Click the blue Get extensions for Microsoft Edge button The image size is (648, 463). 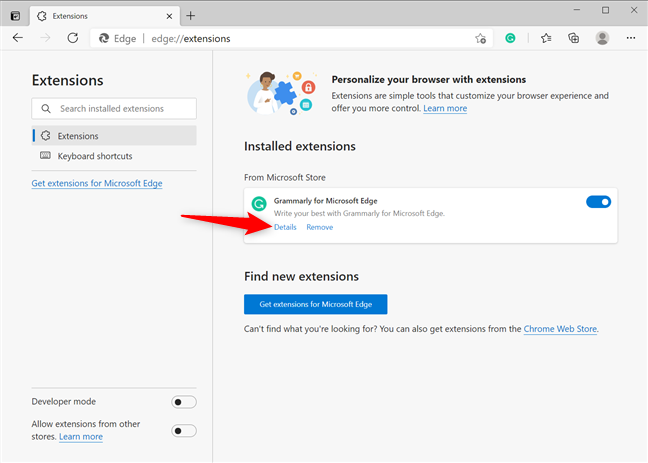[315, 304]
